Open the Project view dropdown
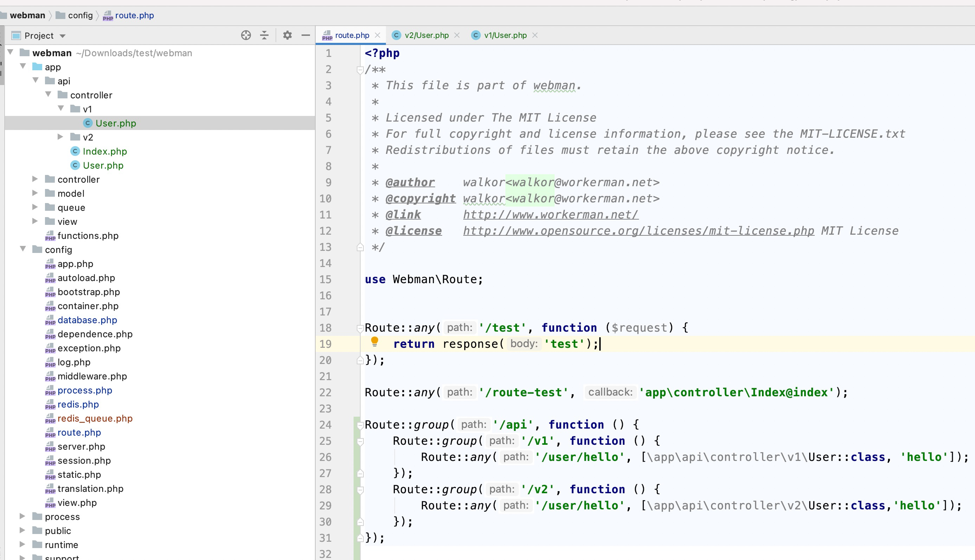This screenshot has width=975, height=560. click(x=62, y=36)
